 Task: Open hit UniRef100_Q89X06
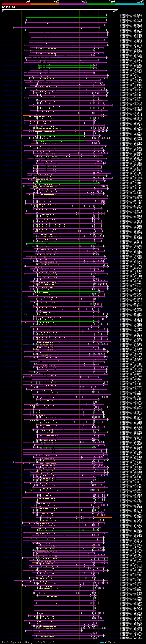coord(131,138)
